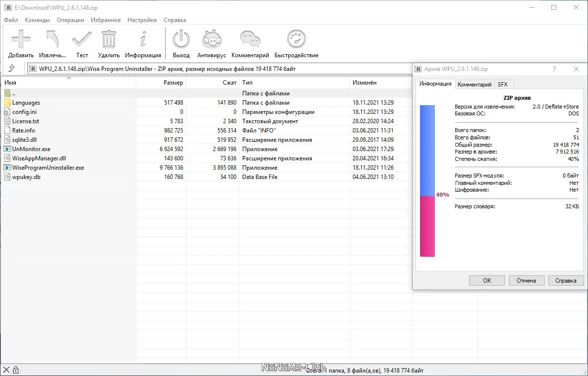Image resolution: width=588 pixels, height=376 pixels.
Task: Click the sqlite3.dll file icon
Action: click(x=7, y=140)
